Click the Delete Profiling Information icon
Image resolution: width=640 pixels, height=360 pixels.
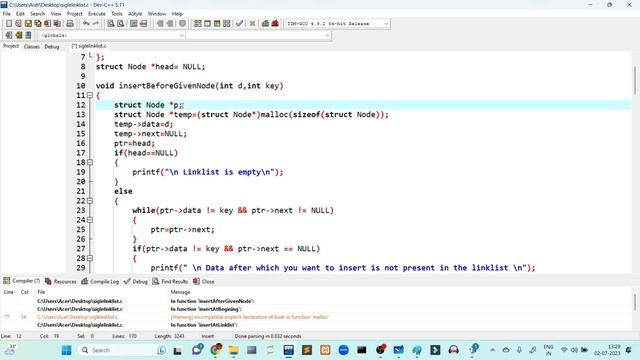[275, 24]
